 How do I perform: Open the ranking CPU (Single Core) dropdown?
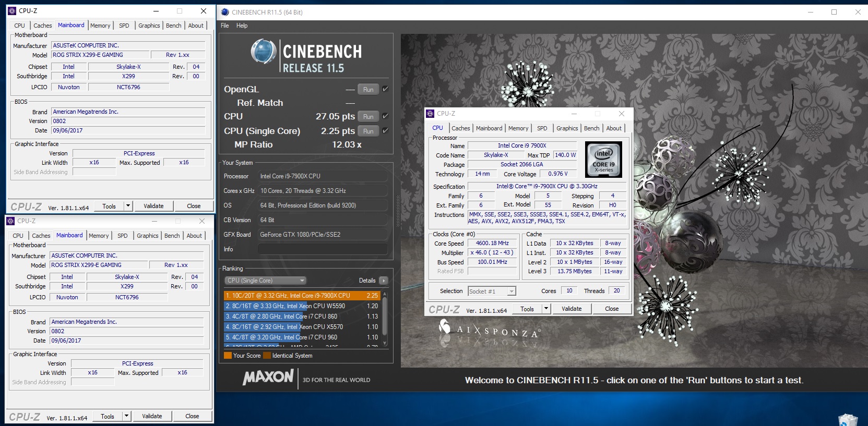coord(266,281)
